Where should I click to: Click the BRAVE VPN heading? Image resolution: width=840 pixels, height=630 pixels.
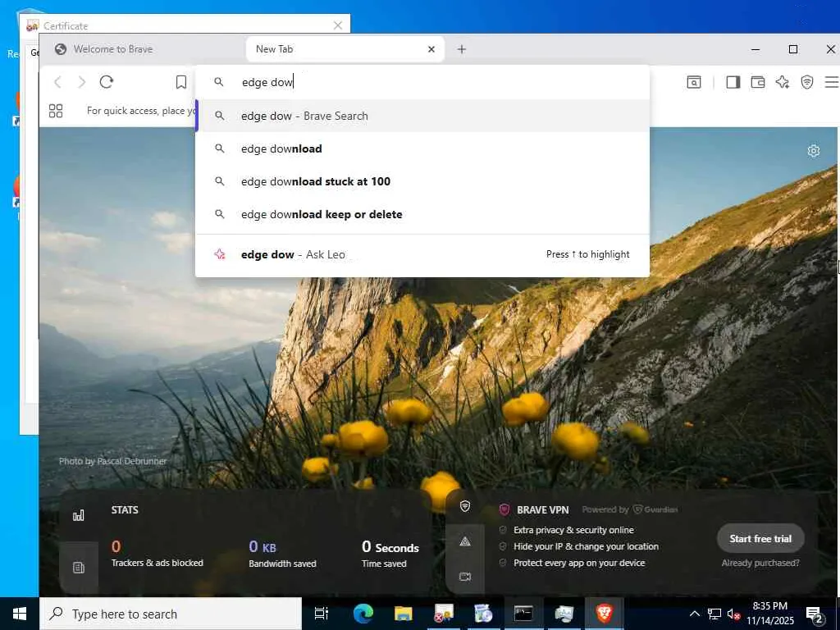click(x=542, y=510)
